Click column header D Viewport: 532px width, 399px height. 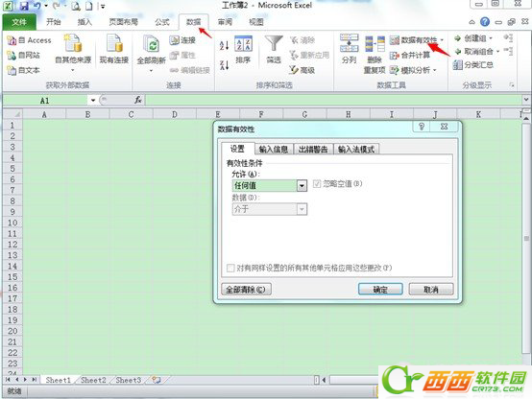coord(175,114)
